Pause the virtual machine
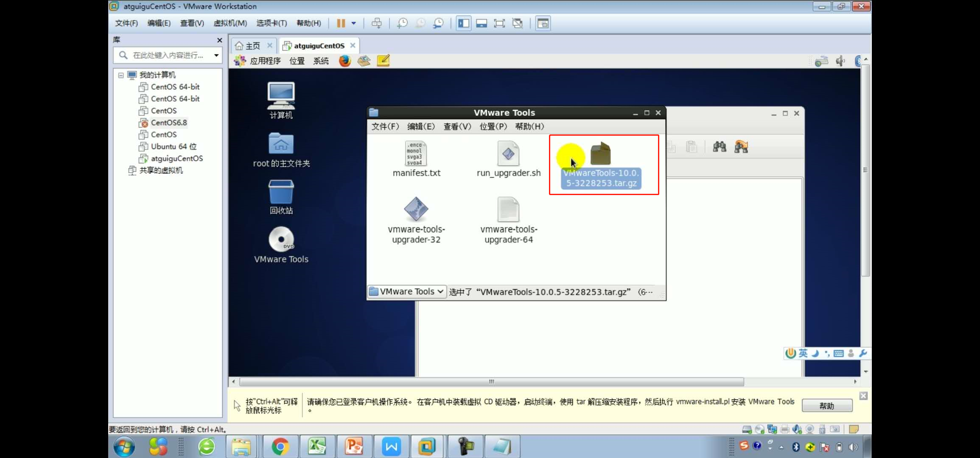 pyautogui.click(x=342, y=23)
